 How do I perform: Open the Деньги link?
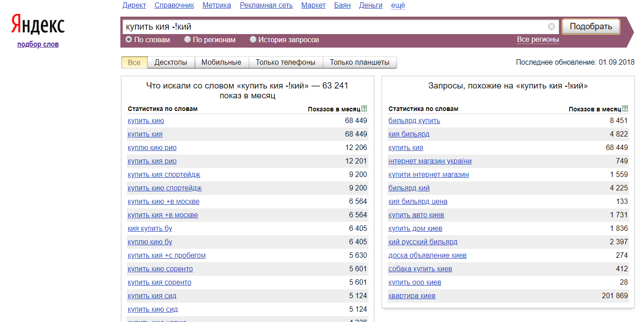click(x=371, y=5)
